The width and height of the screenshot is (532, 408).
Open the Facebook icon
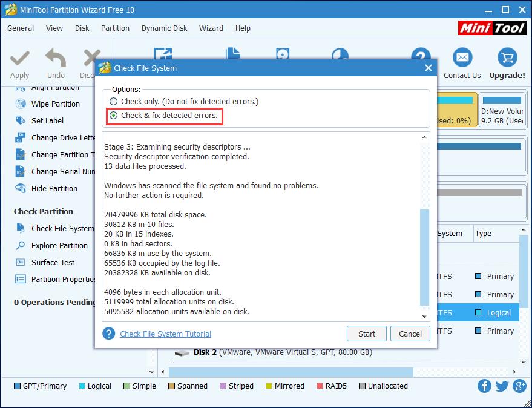pos(484,386)
